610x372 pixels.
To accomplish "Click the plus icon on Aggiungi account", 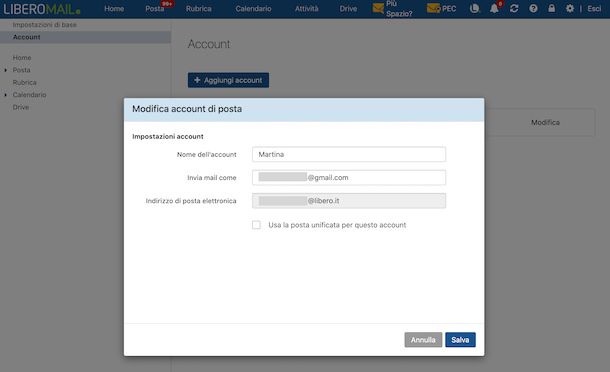I will pos(197,80).
